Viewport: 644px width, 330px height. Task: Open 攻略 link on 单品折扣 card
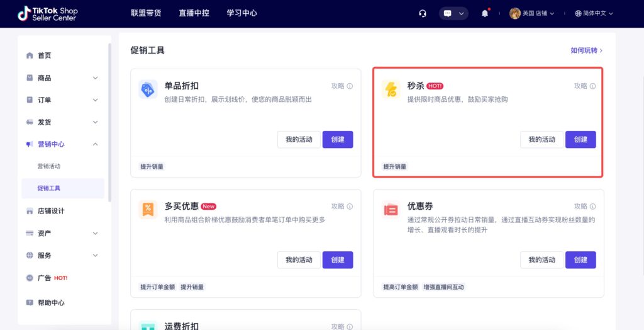[x=338, y=86]
